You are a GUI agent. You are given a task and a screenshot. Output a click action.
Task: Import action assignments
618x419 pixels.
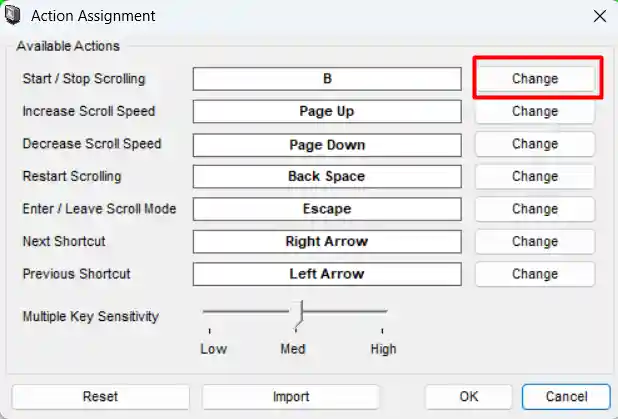pos(291,396)
